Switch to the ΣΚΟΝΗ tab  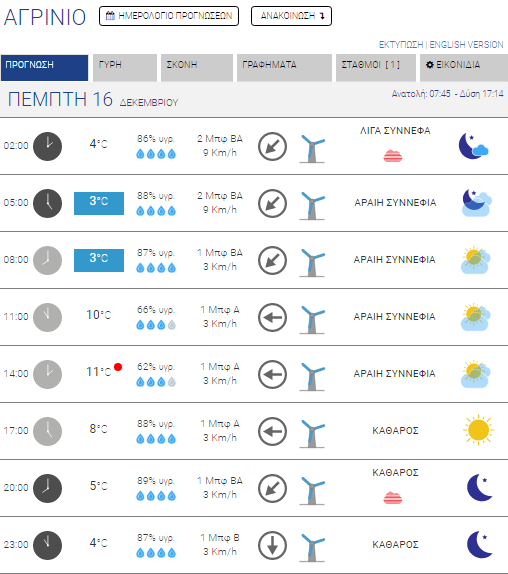click(x=197, y=68)
